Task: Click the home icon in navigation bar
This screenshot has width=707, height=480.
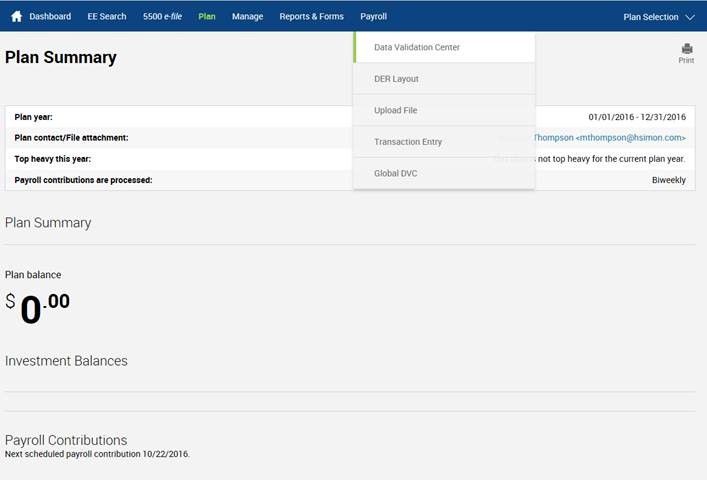Action: pyautogui.click(x=16, y=17)
